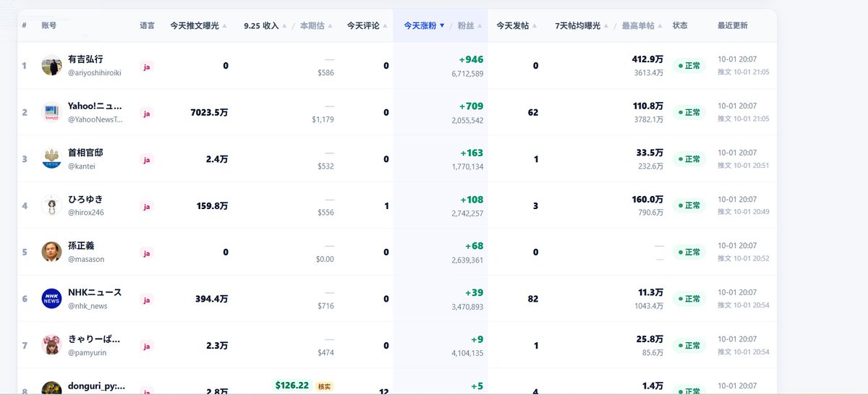Open the Yahoo!ニュ… account name link
This screenshot has width=868, height=395.
(95, 106)
